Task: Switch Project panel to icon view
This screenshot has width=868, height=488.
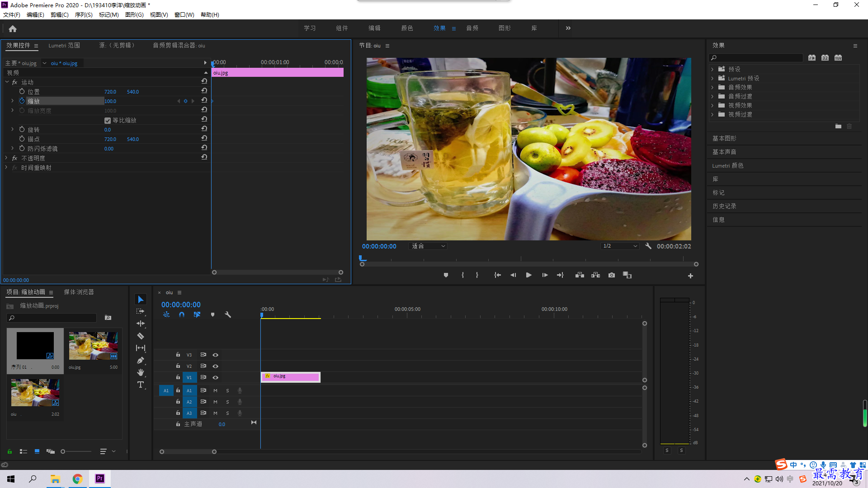Action: click(37, 451)
